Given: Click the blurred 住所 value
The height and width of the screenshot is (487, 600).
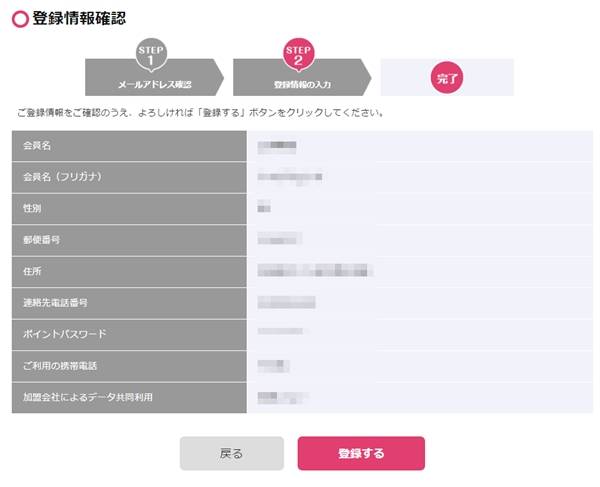Looking at the screenshot, I should 315,270.
